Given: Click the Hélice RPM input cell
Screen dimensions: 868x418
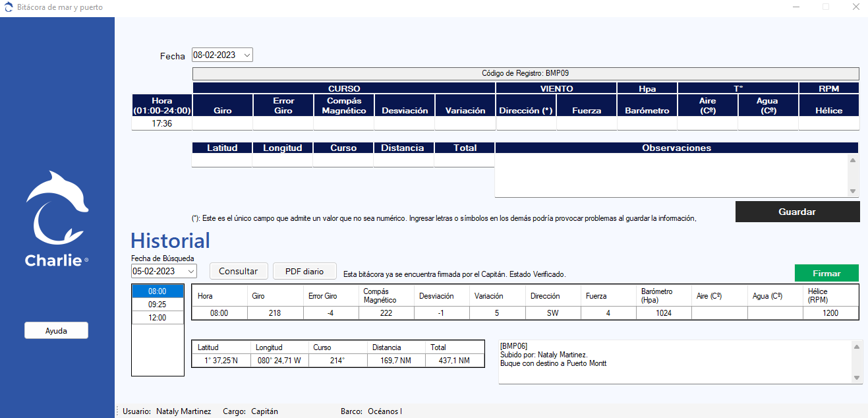Looking at the screenshot, I should [x=828, y=123].
